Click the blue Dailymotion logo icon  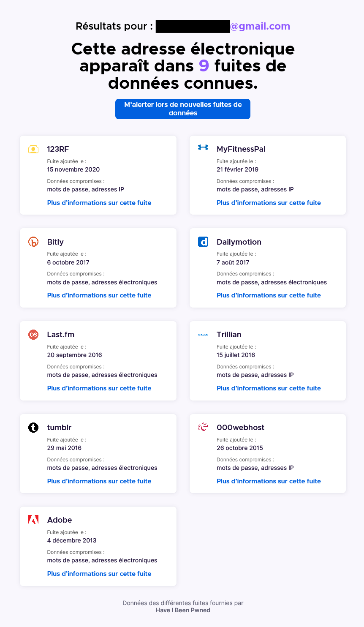click(203, 242)
